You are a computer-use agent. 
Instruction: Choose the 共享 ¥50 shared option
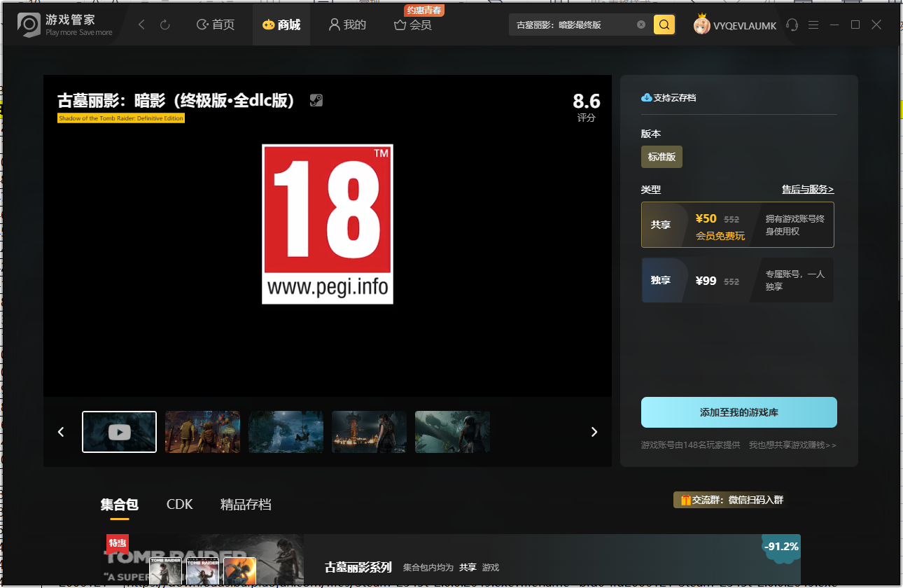[738, 225]
